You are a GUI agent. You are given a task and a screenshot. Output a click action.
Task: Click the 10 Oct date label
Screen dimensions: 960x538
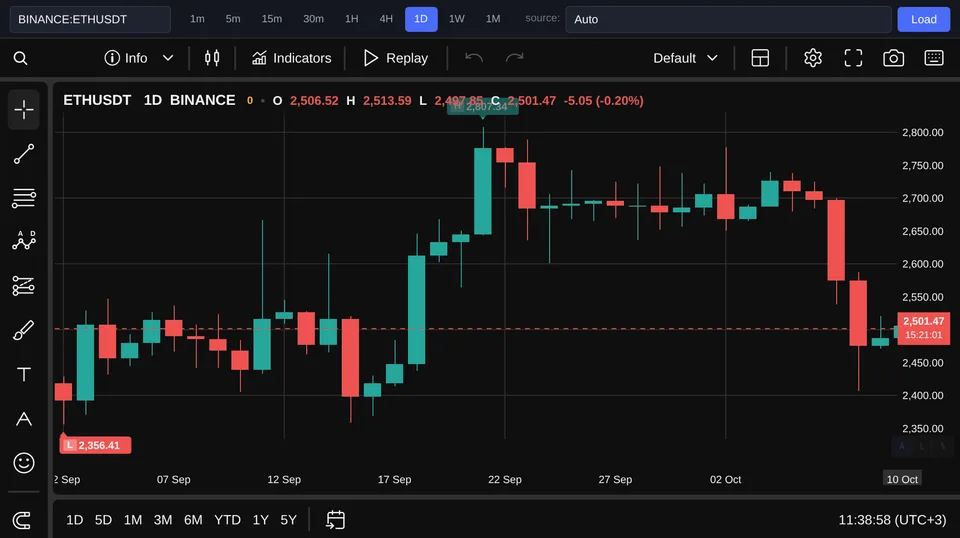tap(902, 479)
